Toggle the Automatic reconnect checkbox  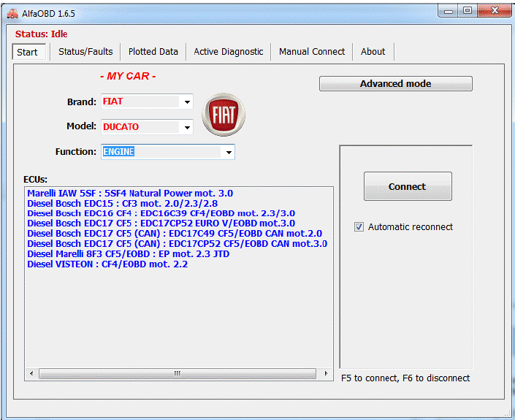359,227
